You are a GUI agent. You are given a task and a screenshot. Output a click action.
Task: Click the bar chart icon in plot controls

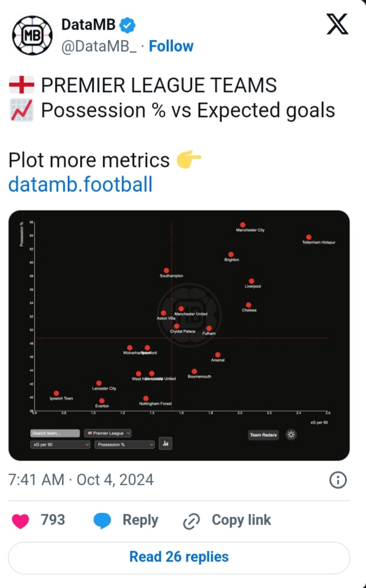165,444
